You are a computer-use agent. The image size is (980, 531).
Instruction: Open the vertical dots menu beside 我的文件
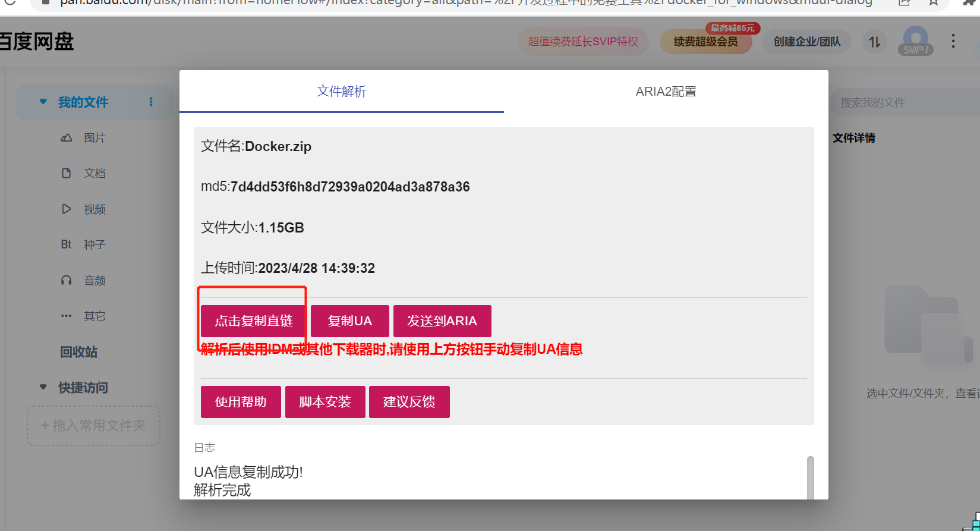[151, 102]
